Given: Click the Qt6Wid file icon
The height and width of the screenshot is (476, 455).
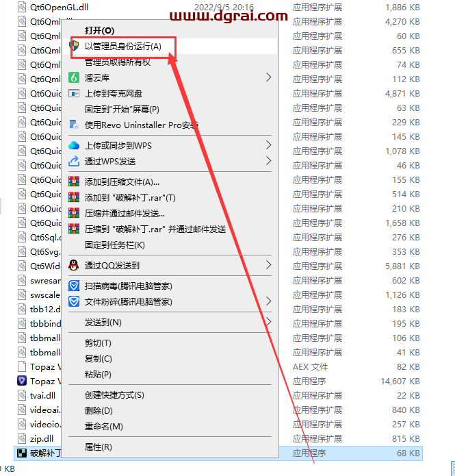Looking at the screenshot, I should 22,266.
